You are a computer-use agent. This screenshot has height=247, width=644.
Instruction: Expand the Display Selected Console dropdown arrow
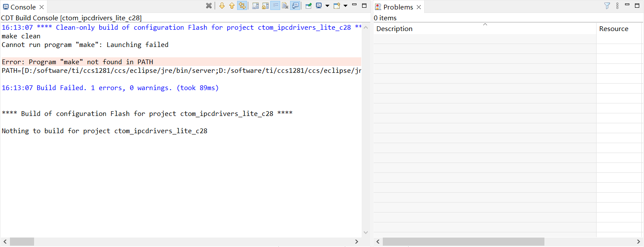tap(327, 6)
